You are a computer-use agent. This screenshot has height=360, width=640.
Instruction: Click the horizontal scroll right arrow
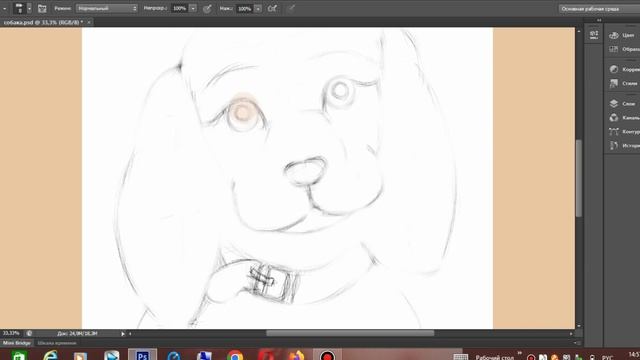(x=571, y=334)
